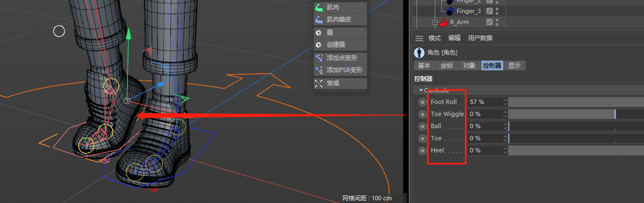Click the icon beside 添加PSR变形
Image resolution: width=644 pixels, height=203 pixels.
319,70
